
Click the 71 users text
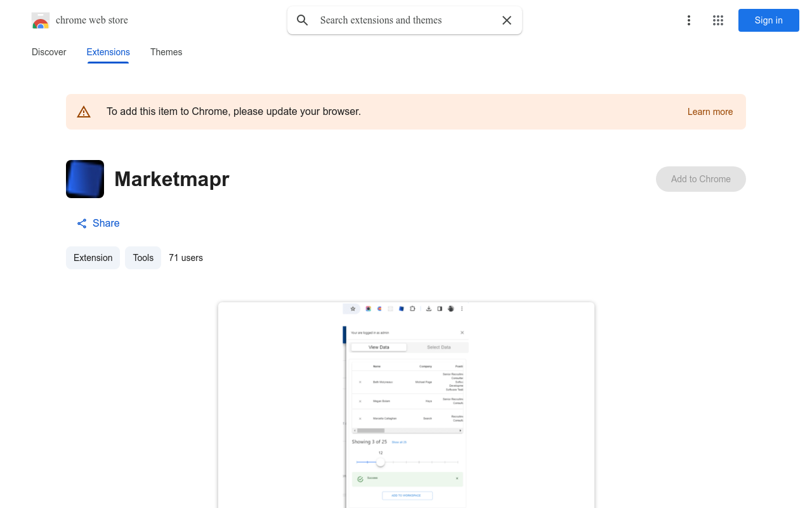[x=186, y=258]
